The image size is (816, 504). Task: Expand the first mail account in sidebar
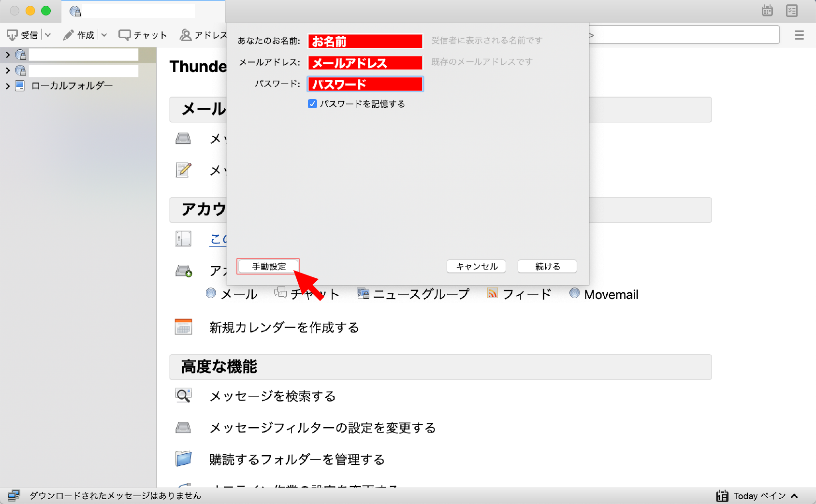pos(8,55)
